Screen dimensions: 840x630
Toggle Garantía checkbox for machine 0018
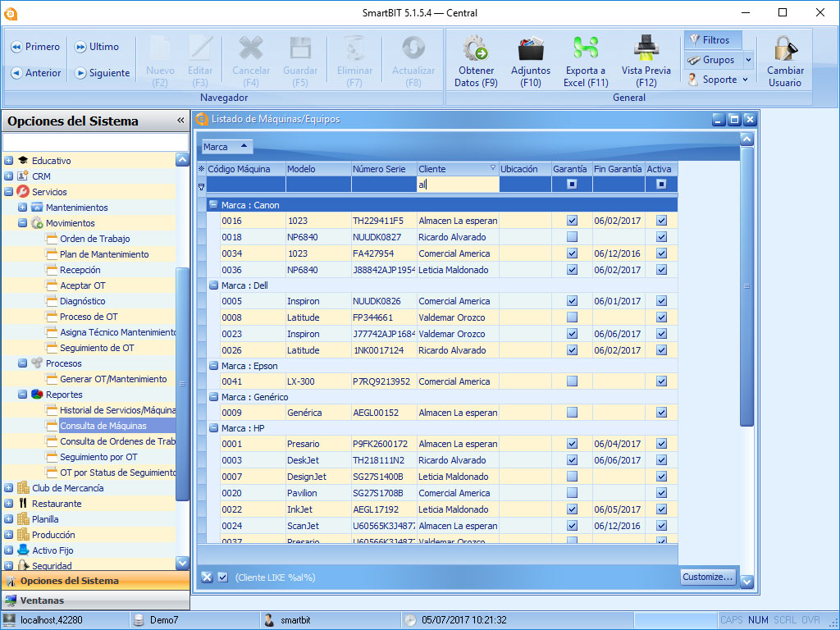(x=572, y=237)
